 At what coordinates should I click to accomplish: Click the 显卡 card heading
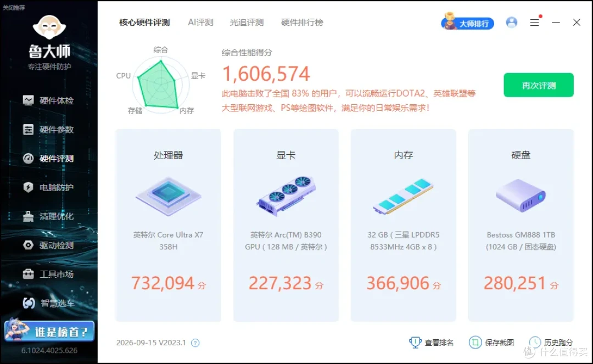pyautogui.click(x=286, y=155)
